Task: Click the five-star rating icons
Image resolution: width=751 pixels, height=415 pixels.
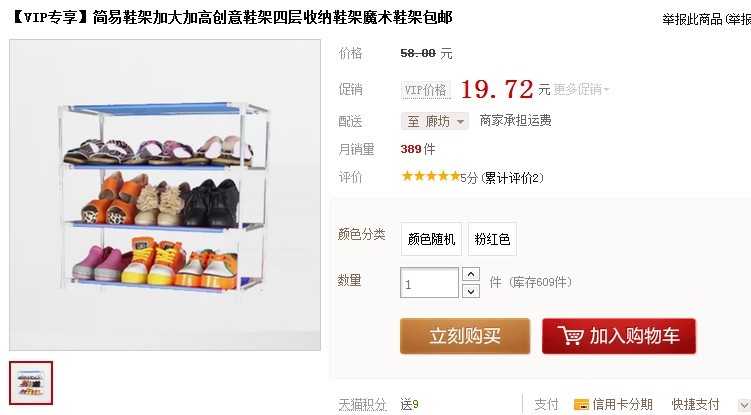Action: 431,176
